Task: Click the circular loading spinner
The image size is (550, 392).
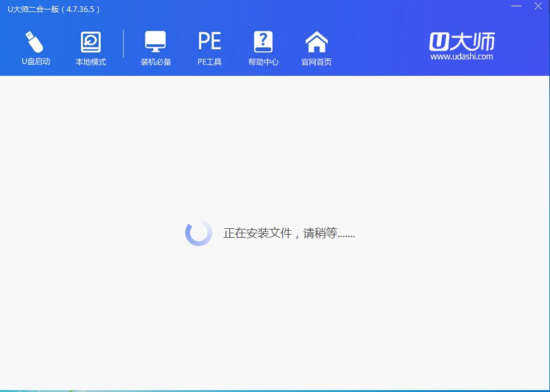Action: click(198, 233)
